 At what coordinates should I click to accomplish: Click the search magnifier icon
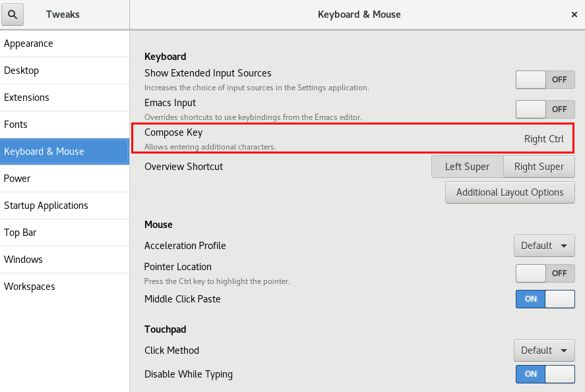click(13, 14)
